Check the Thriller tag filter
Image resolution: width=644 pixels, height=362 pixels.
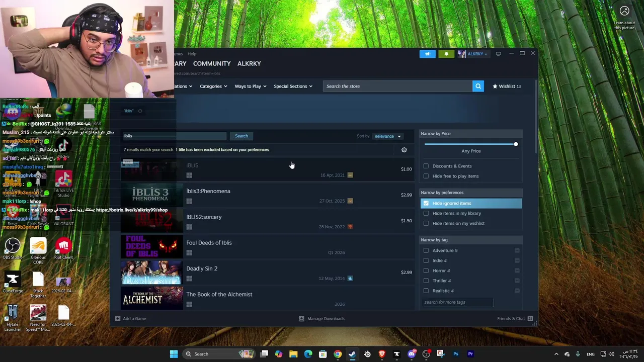pos(426,281)
